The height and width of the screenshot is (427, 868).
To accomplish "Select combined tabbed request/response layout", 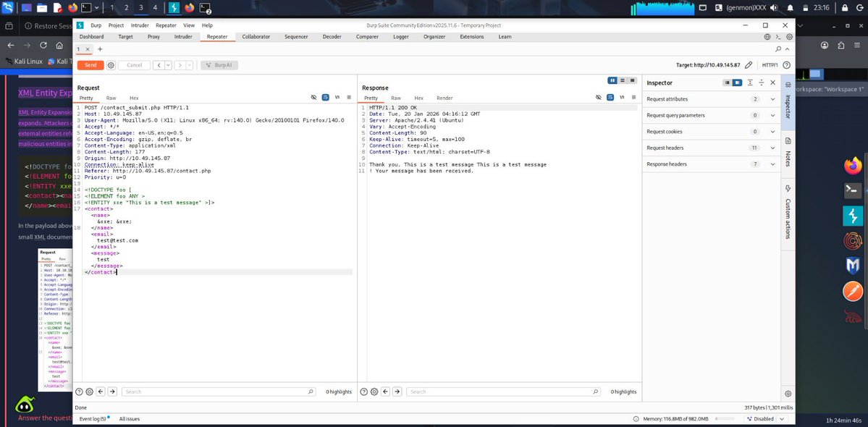I will [632, 81].
